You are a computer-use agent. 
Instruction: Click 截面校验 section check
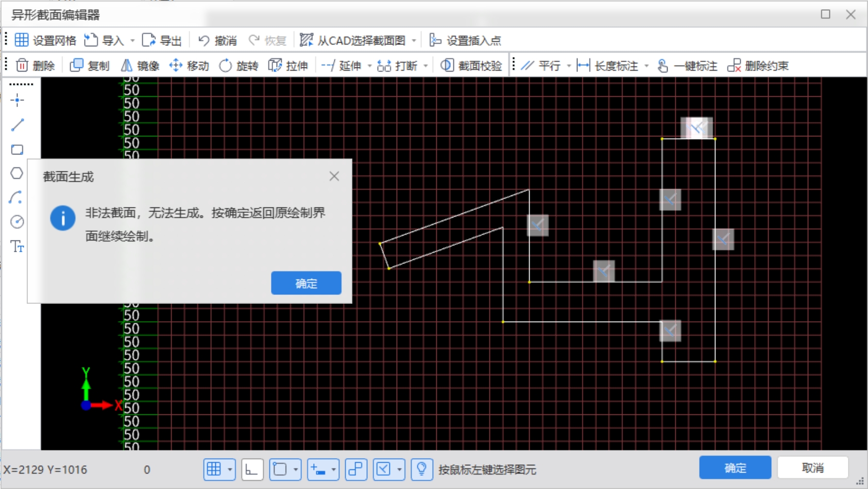tap(471, 65)
